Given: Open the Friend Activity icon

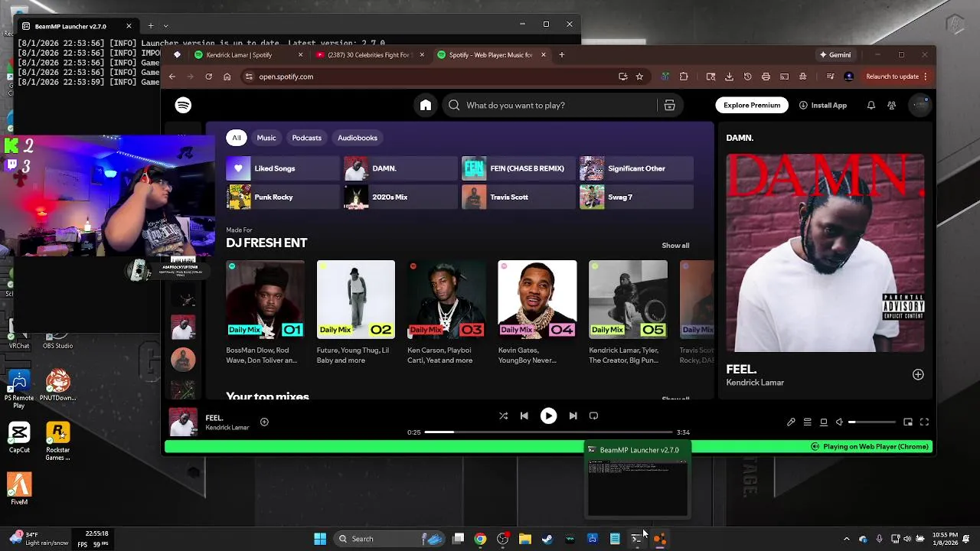Looking at the screenshot, I should point(891,105).
